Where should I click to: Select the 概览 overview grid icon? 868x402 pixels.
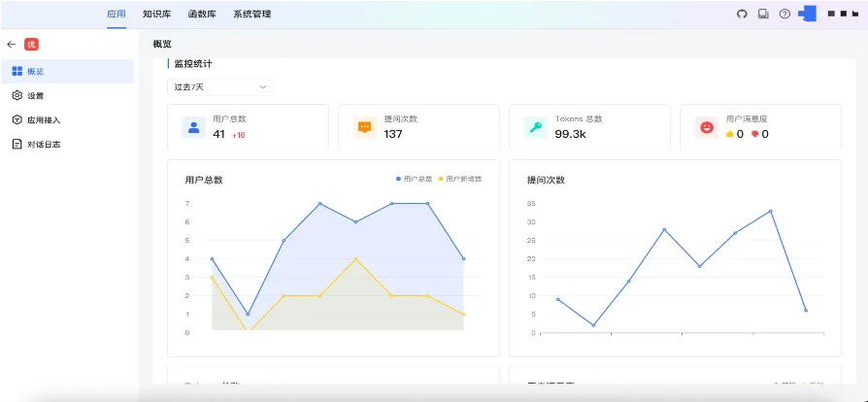tap(17, 71)
